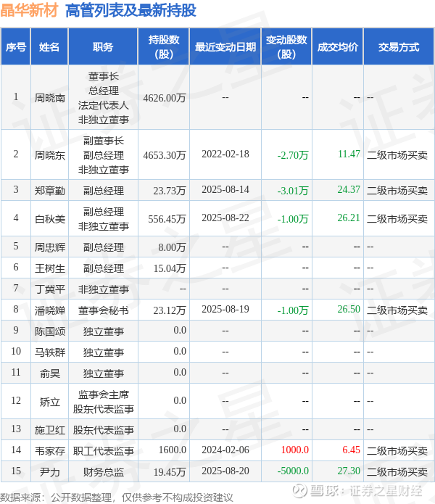
Task: Click the 序号 column header
Action: coord(16,47)
